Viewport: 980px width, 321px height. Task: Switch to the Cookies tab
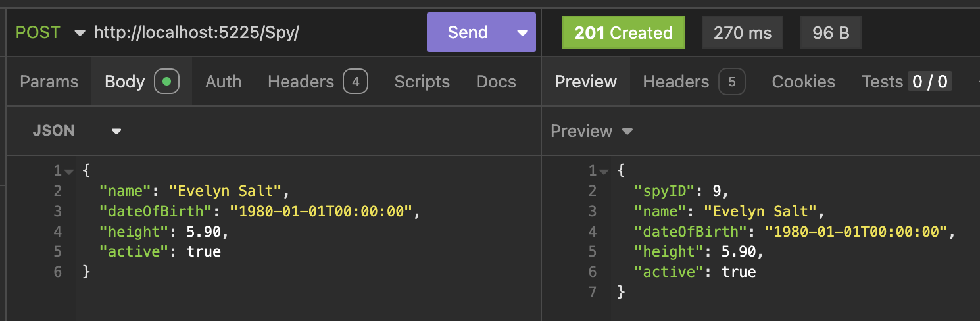coord(803,82)
